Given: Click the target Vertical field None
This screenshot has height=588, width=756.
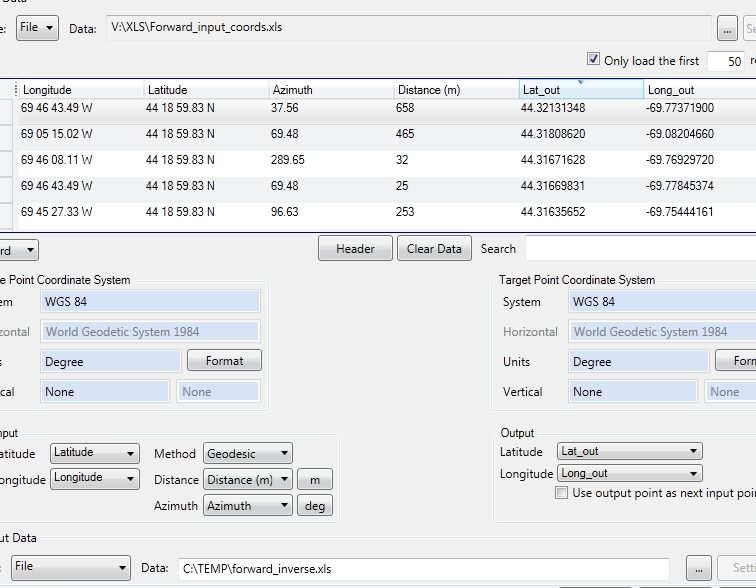Looking at the screenshot, I should (633, 391).
